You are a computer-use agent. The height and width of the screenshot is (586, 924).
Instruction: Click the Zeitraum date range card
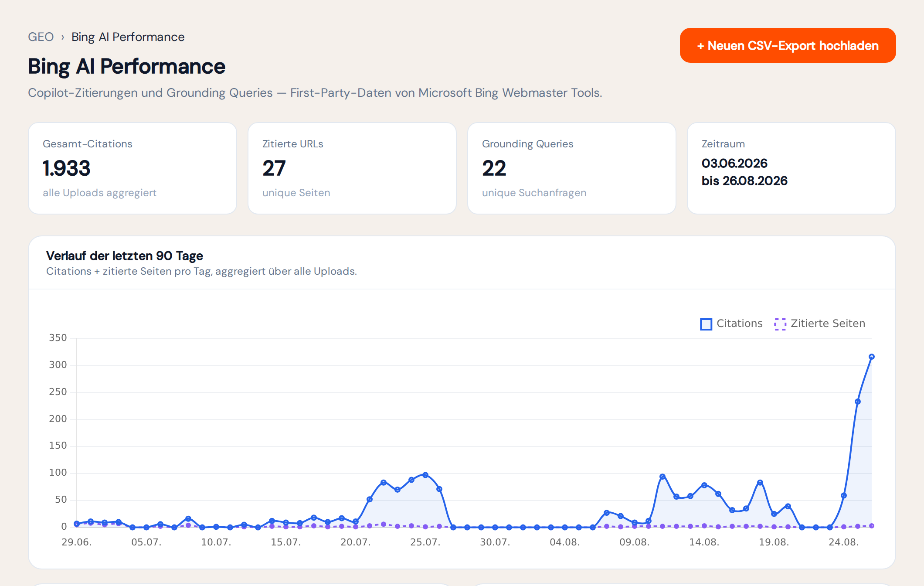click(x=792, y=168)
